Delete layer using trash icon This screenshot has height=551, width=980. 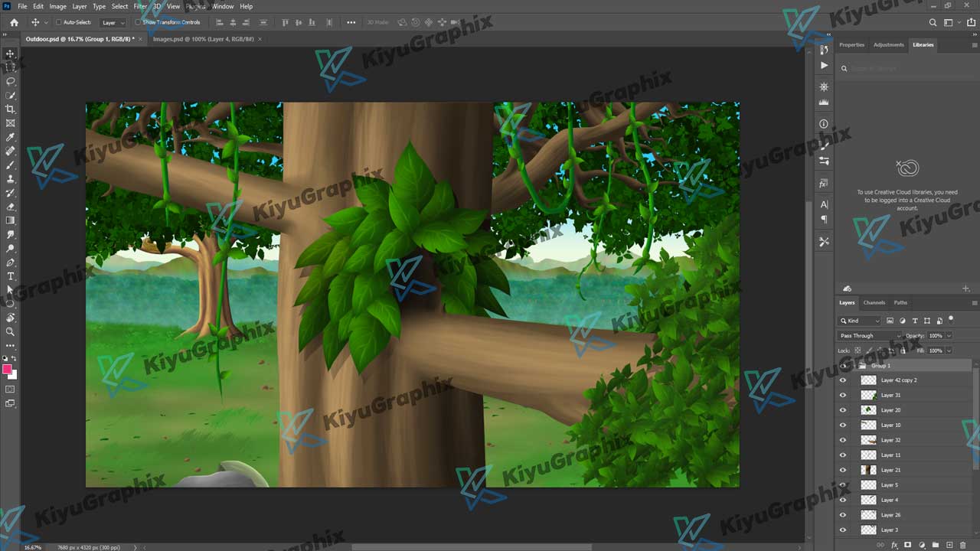pyautogui.click(x=962, y=545)
